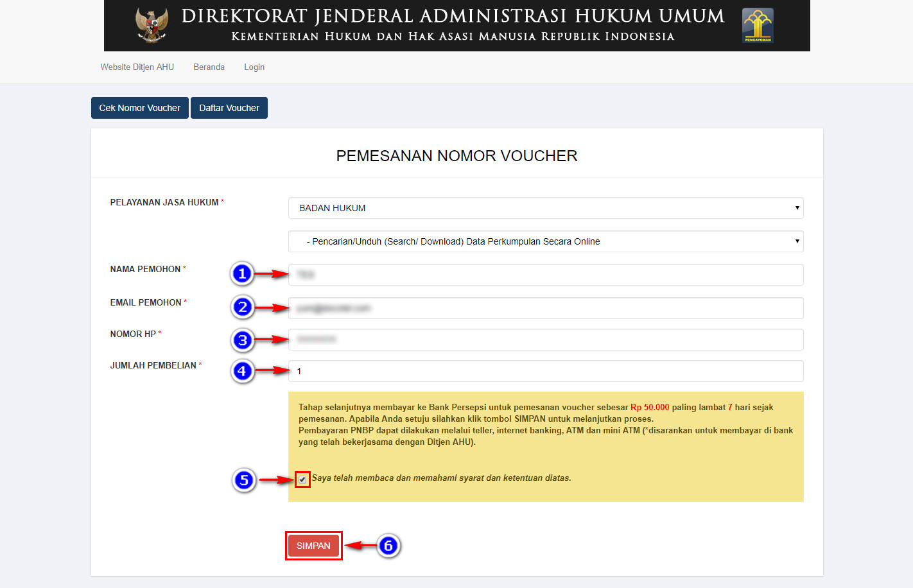
Task: Expand the Pencarian/Unduh Data Perkumpulan dropdown
Action: click(546, 241)
